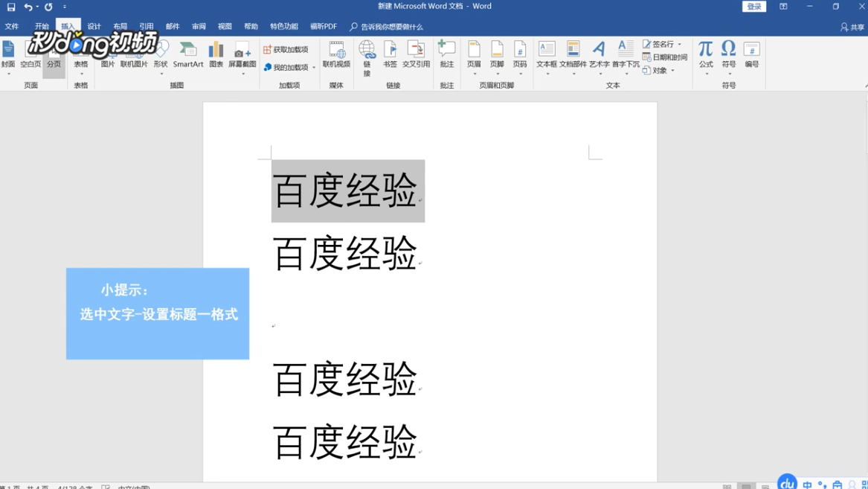Switch to the References (引用) tab
Viewport: 868px width, 489px height.
146,27
